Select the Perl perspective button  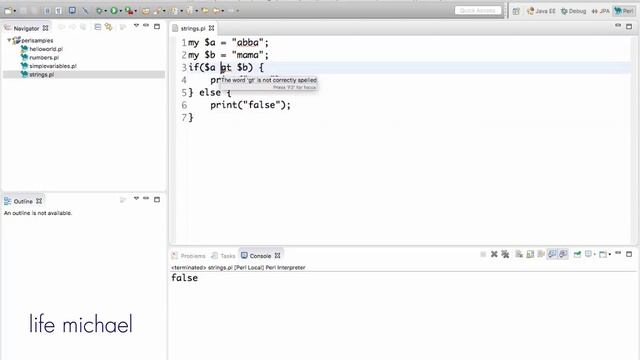pos(624,11)
